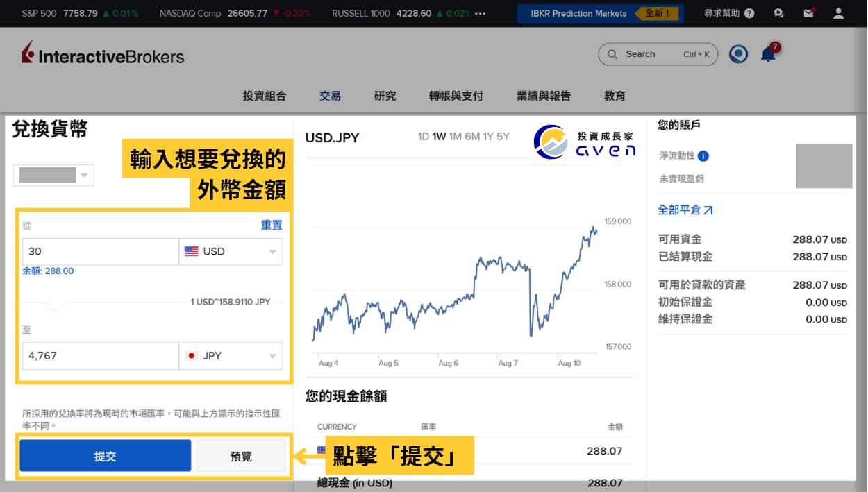Click the 重置 reset link
The image size is (868, 492).
(x=272, y=225)
